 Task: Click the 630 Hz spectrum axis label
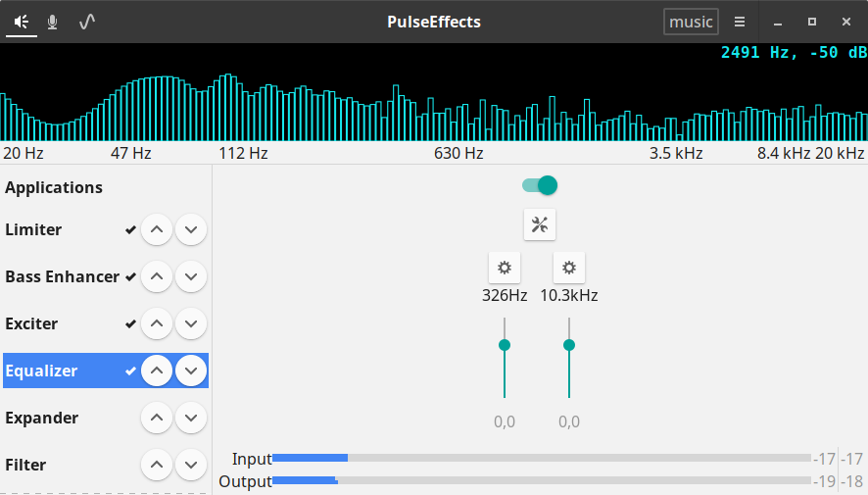click(458, 153)
